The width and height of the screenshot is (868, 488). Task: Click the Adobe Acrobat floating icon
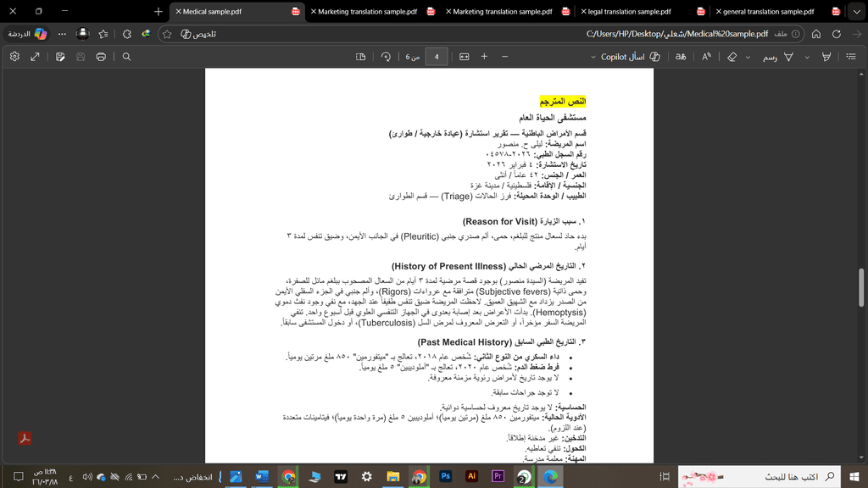[25, 438]
